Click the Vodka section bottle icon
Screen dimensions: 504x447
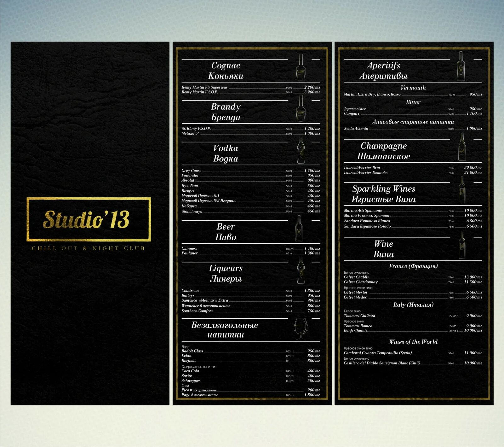(x=301, y=150)
